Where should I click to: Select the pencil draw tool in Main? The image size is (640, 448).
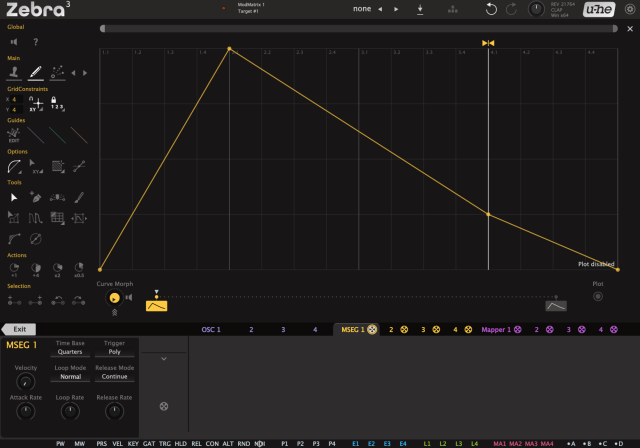click(36, 73)
